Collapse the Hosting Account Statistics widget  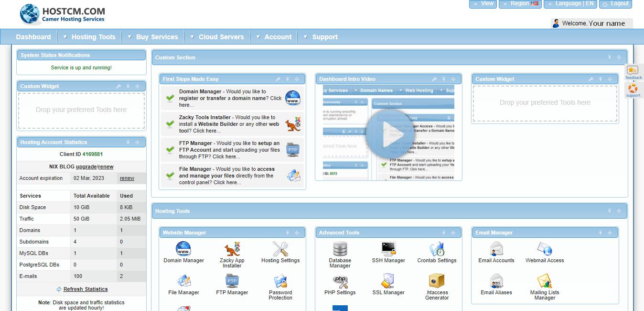(x=128, y=143)
